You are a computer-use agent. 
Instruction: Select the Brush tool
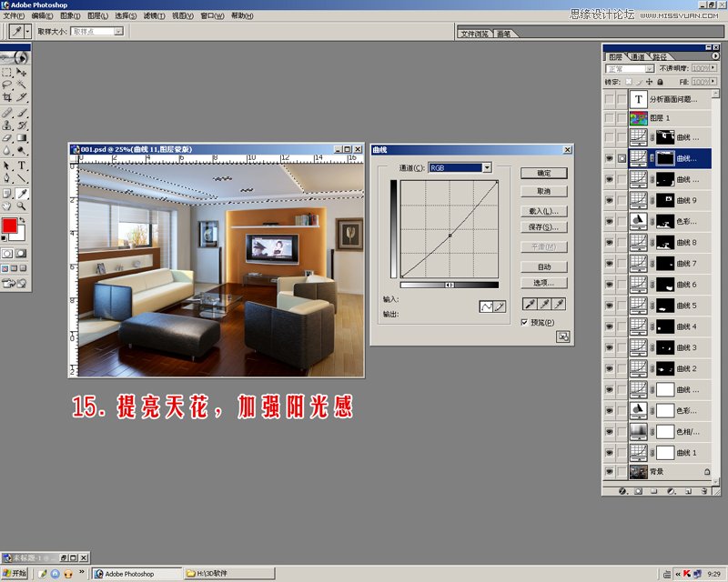(x=21, y=113)
